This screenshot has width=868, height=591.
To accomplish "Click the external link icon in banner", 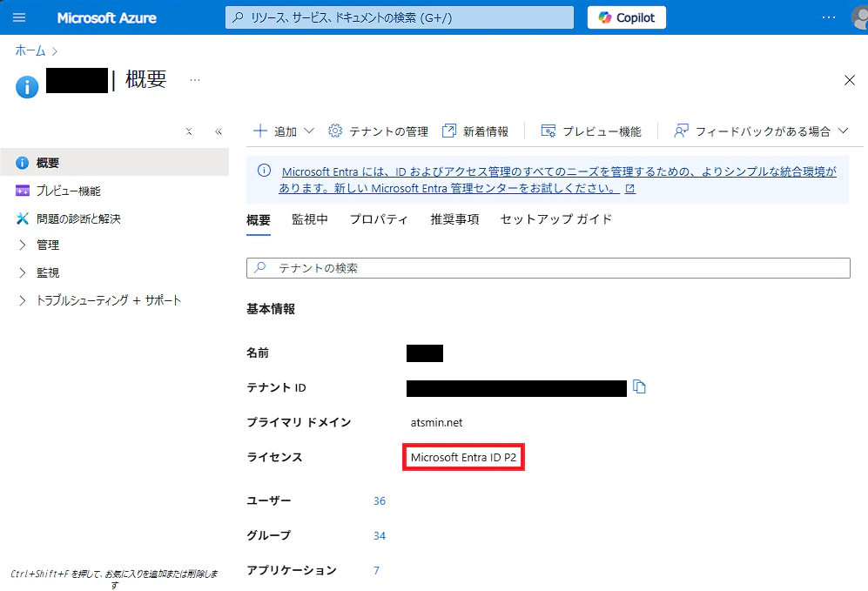I will [x=630, y=188].
